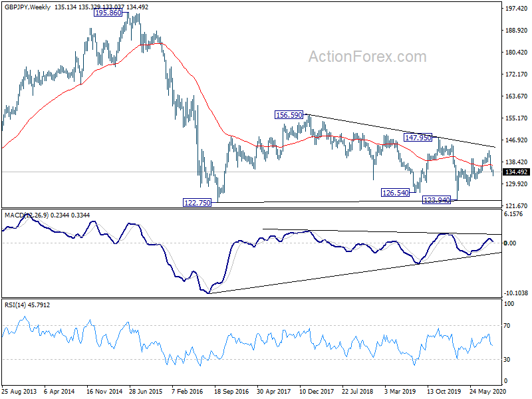Click the 146.920 price axis value
The image size is (532, 399).
(516, 140)
